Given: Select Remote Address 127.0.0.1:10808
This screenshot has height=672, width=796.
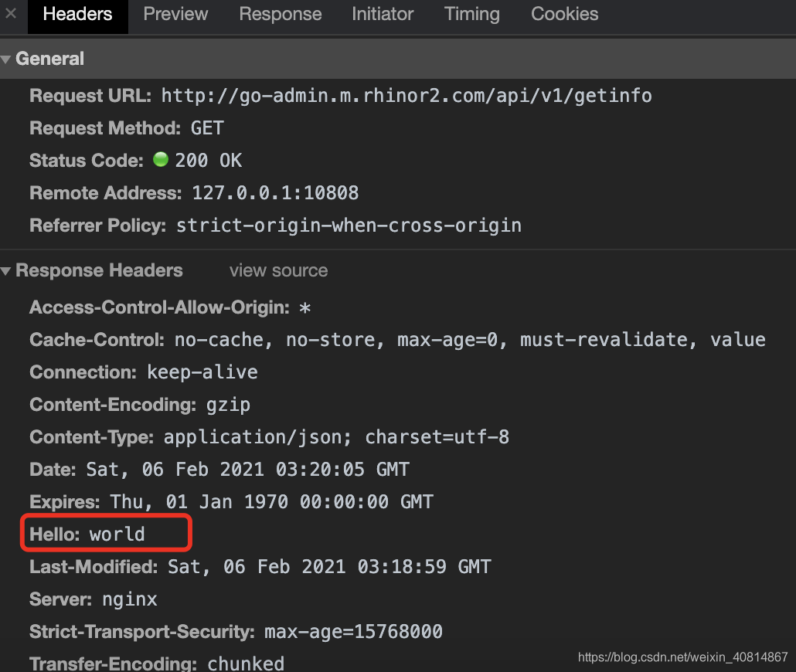Looking at the screenshot, I should click(x=275, y=193).
